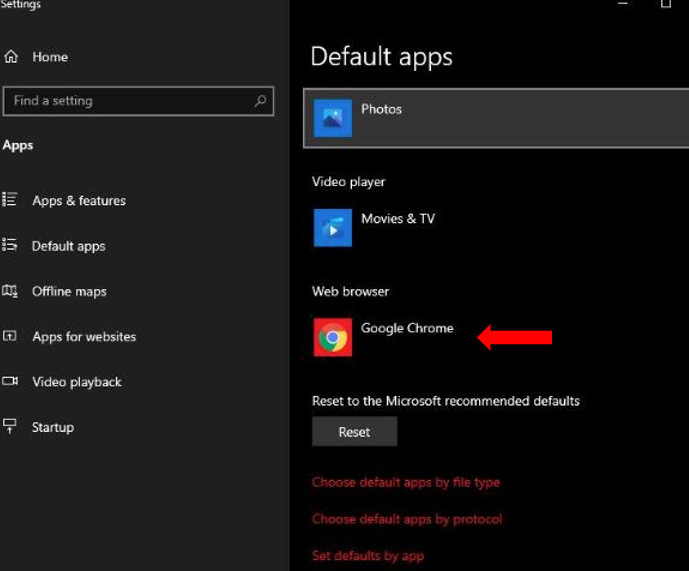Click the Photos app icon
Viewport: 689px width, 571px height.
coord(333,118)
